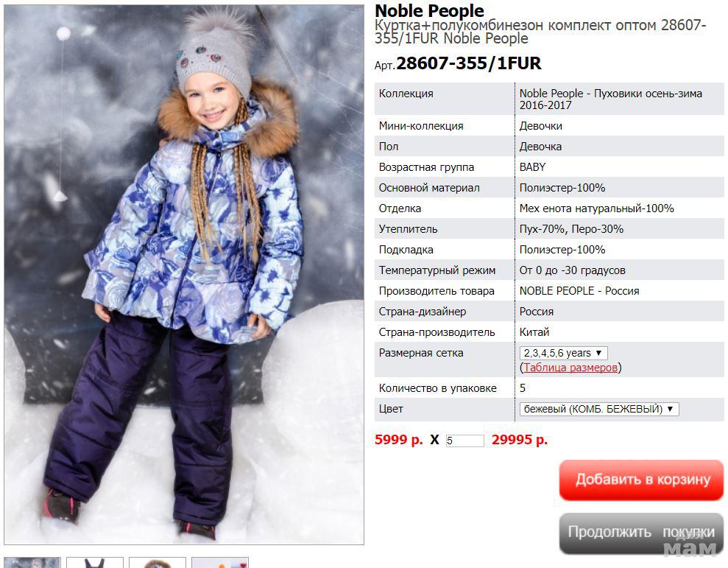This screenshot has width=728, height=568.
Task: Click the large product photo of the girl
Action: pyautogui.click(x=184, y=274)
